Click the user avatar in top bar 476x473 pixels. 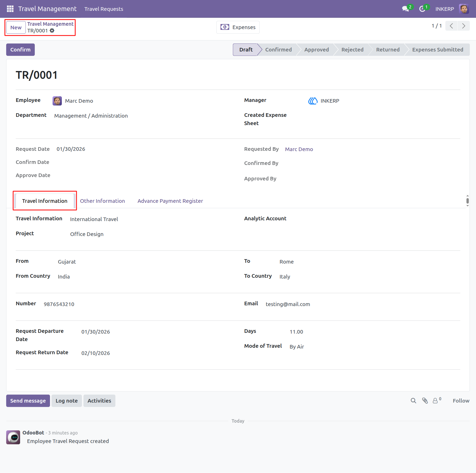click(x=464, y=9)
